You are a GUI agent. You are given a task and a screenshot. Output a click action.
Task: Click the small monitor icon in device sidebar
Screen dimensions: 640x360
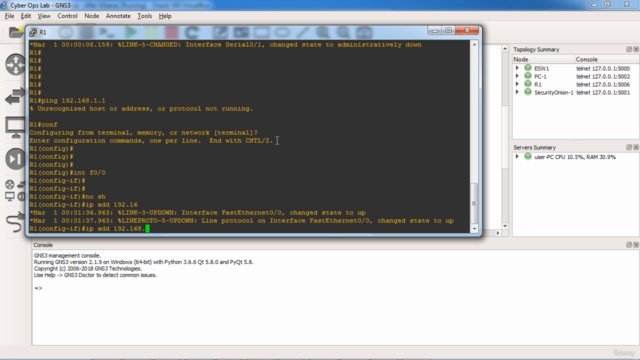point(10,197)
